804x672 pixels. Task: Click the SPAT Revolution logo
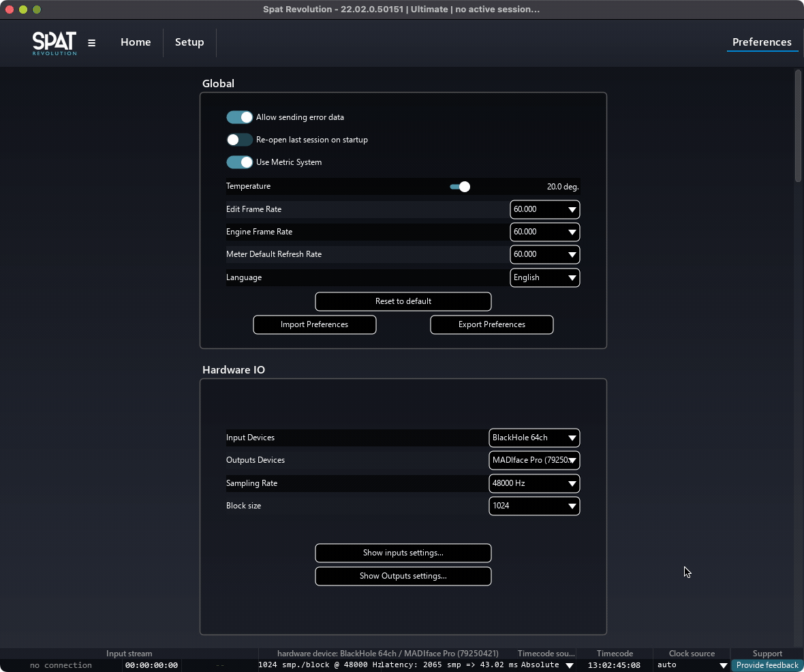pyautogui.click(x=55, y=42)
